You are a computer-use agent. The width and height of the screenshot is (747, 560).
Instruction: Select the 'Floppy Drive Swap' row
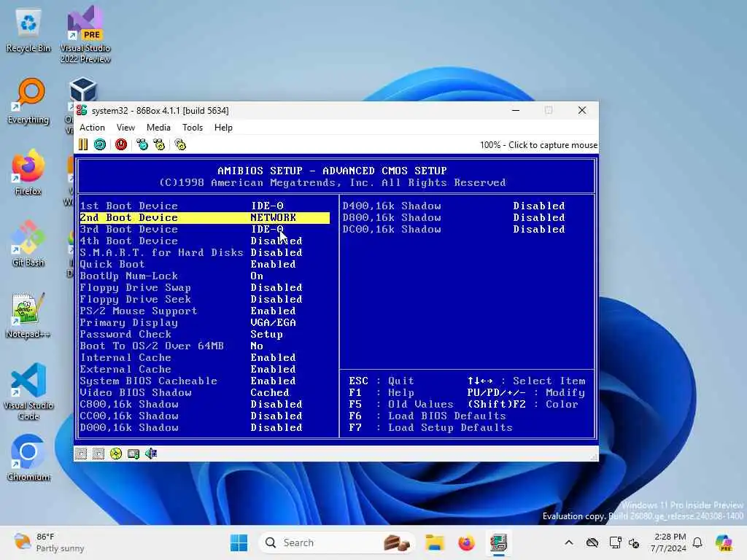(205, 287)
